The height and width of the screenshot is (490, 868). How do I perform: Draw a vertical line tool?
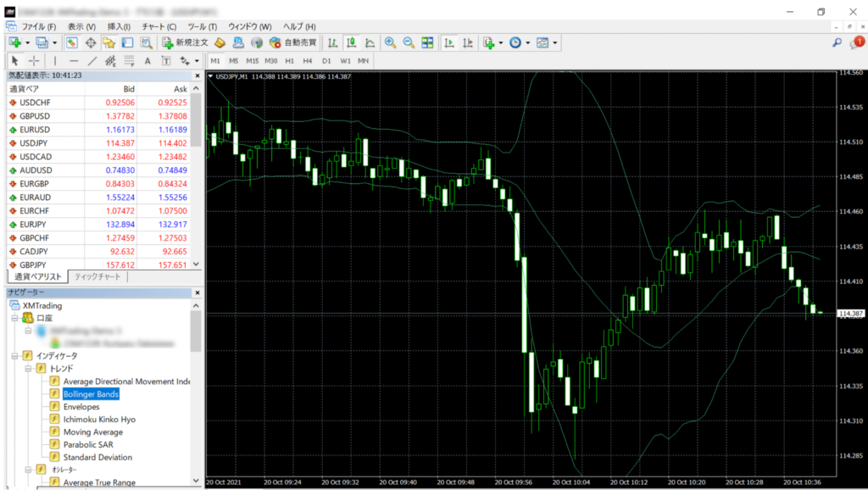coord(55,61)
